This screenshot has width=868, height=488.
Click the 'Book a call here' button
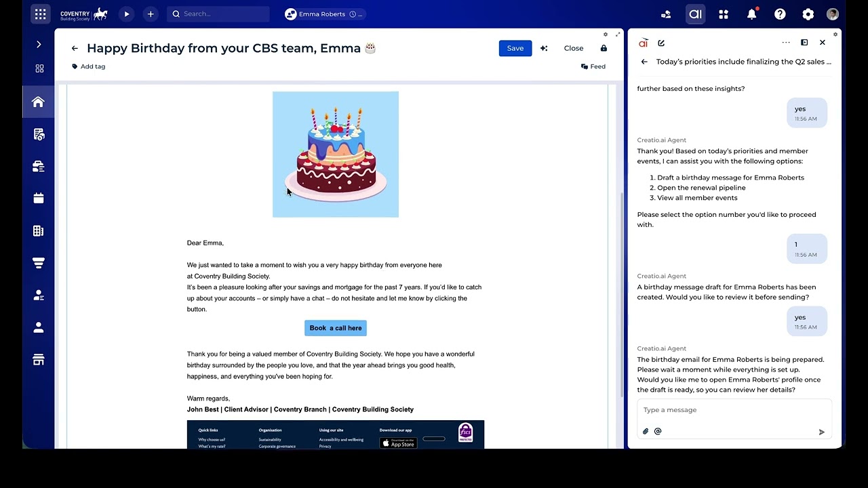pyautogui.click(x=336, y=328)
